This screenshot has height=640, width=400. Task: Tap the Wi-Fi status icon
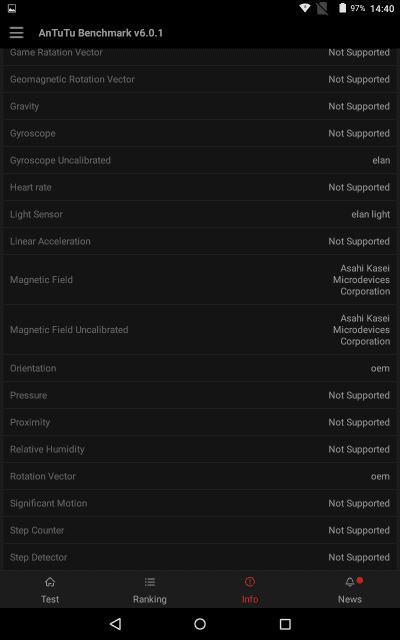(304, 8)
